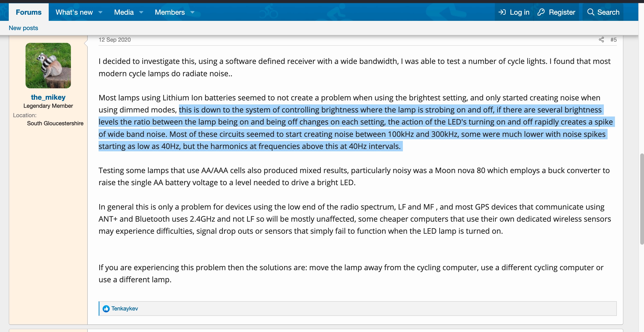
Task: Open the New posts link
Action: tap(23, 28)
